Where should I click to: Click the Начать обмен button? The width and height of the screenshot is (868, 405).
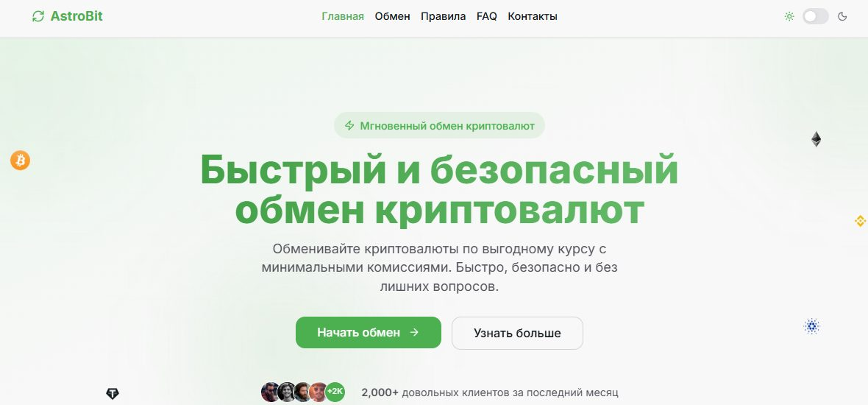[x=368, y=332]
